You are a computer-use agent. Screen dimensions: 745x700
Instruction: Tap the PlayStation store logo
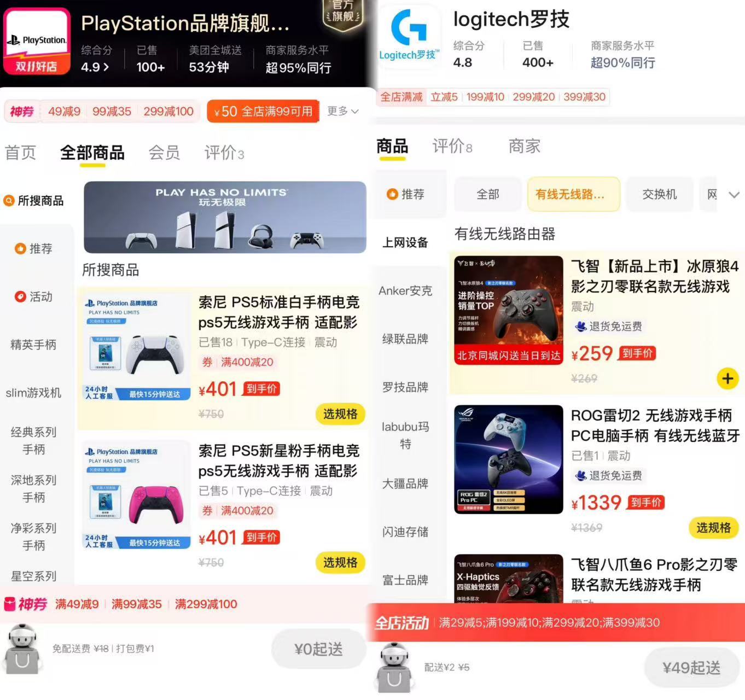[37, 42]
